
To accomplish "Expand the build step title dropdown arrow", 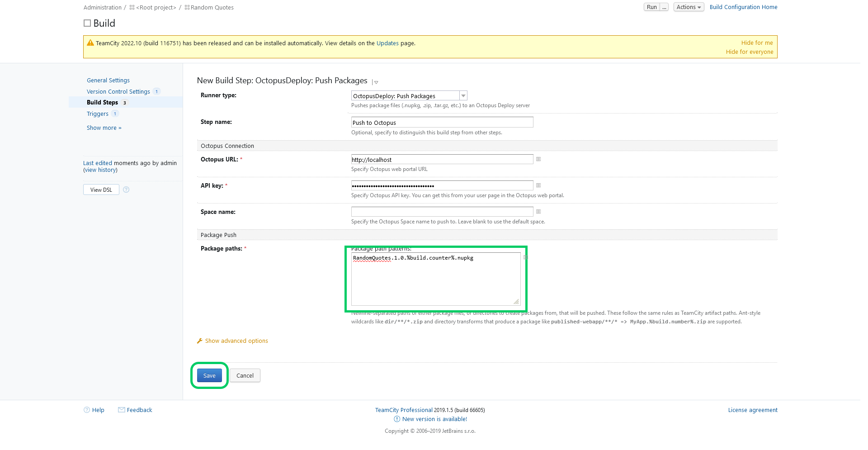I will pos(376,82).
